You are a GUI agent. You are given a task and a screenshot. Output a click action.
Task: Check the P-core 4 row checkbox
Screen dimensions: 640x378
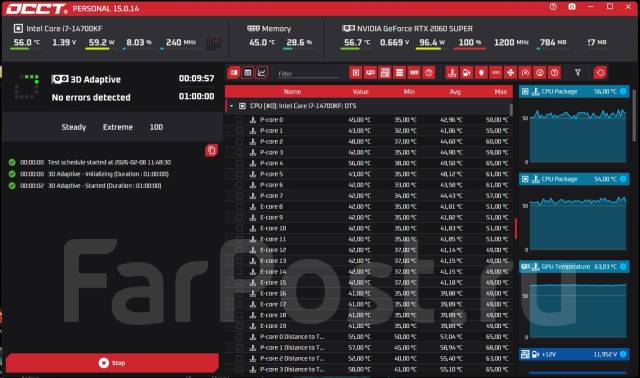click(x=239, y=163)
